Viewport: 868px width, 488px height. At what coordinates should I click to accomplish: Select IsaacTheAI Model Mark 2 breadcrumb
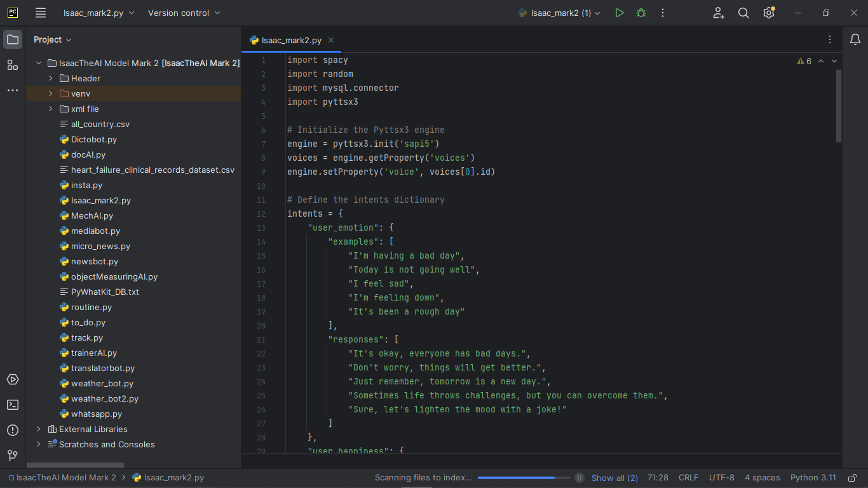(x=62, y=478)
